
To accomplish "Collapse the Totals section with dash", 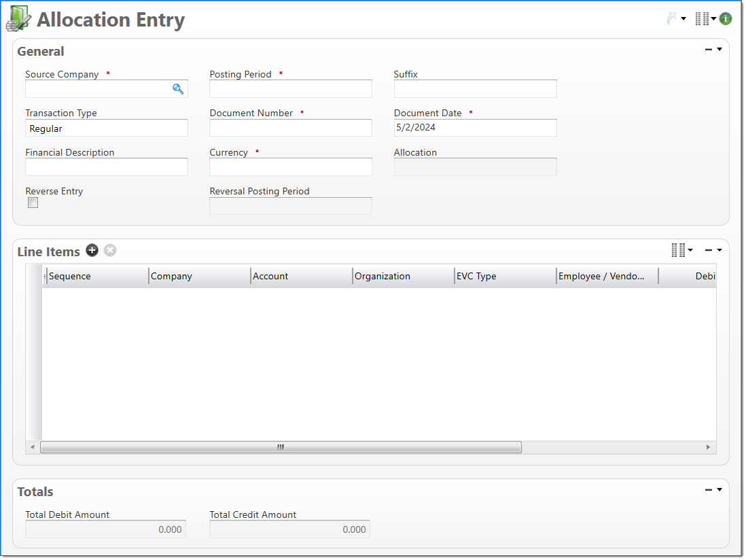I will coord(709,489).
